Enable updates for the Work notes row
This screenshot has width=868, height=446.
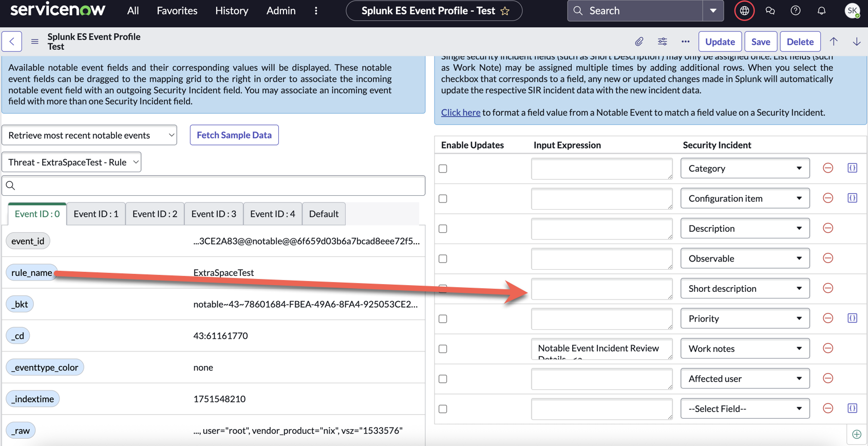[443, 349]
